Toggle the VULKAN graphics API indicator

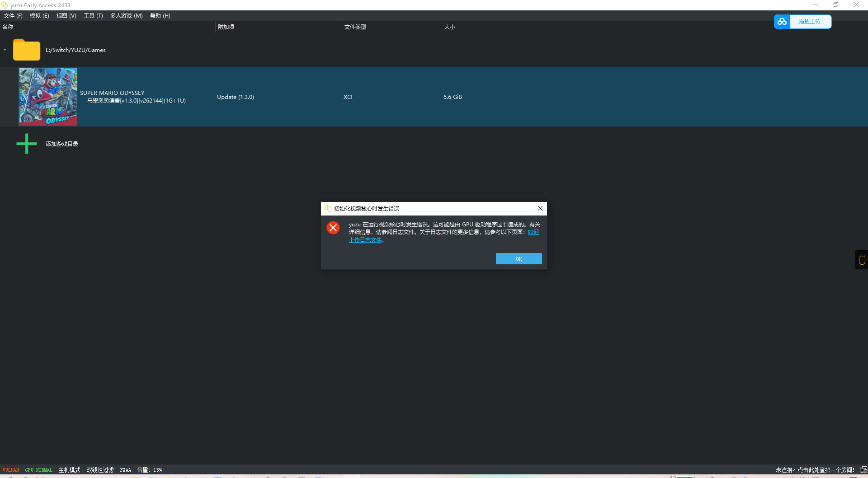11,470
